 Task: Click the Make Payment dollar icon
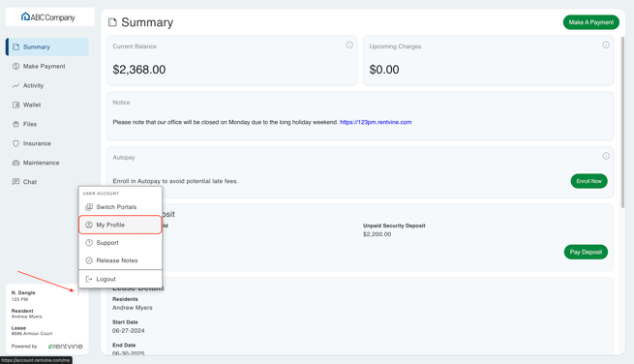(x=15, y=67)
